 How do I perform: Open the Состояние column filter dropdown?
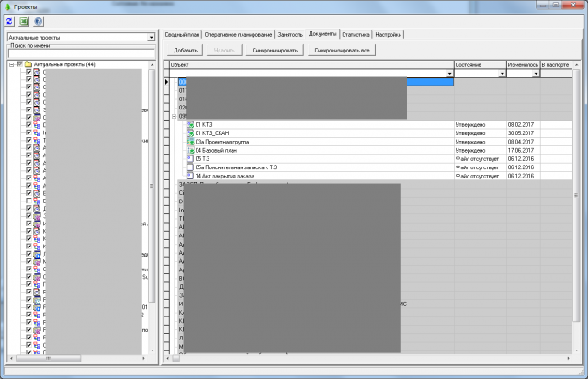[x=503, y=74]
